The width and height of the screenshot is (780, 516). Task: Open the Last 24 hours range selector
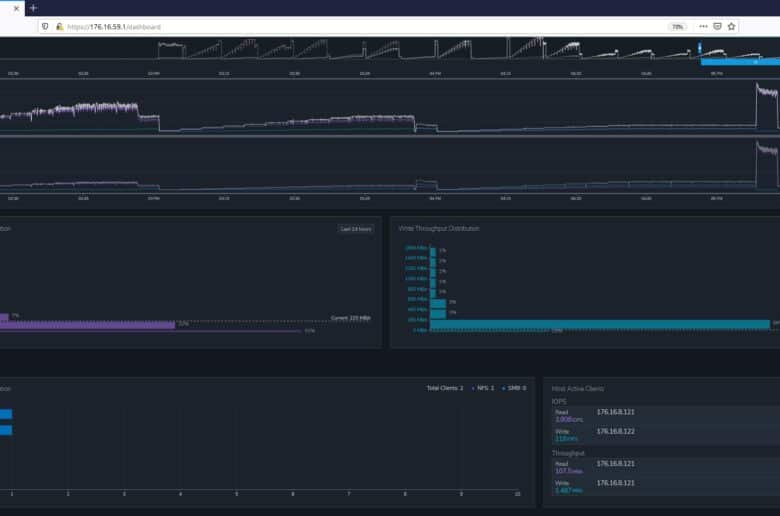pyautogui.click(x=356, y=229)
